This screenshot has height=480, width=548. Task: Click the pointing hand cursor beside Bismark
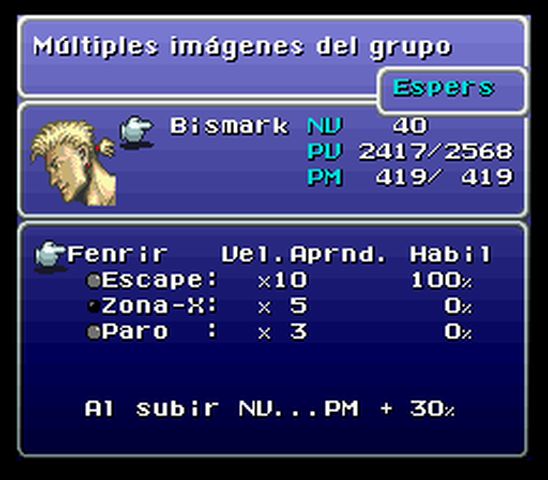[x=136, y=132]
